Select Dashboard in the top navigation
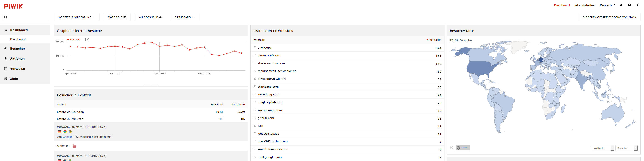This screenshot has height=161, width=644. coord(562,5)
